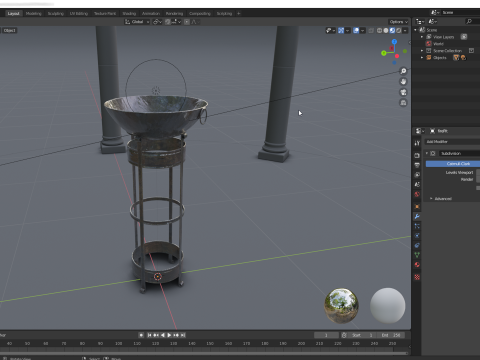This screenshot has width=480, height=360.
Task: Open the Global transform orientation dropdown
Action: [137, 22]
